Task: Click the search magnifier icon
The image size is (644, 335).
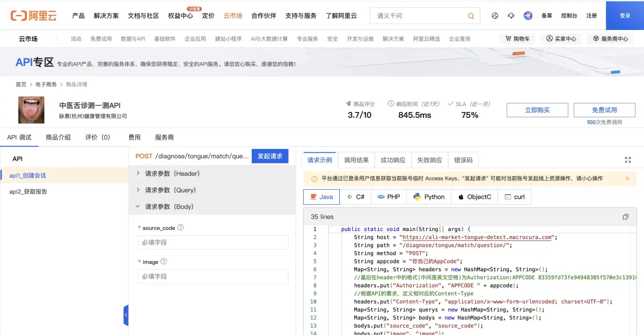Action: [471, 16]
